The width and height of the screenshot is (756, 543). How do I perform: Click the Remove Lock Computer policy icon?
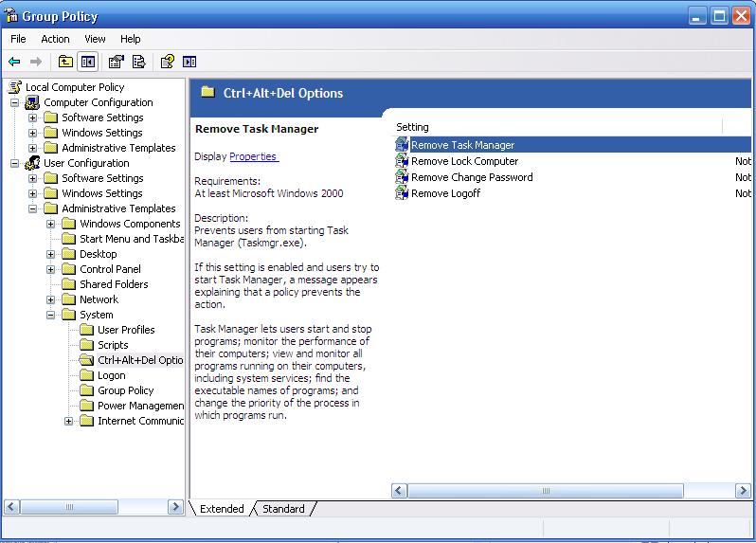(x=402, y=161)
